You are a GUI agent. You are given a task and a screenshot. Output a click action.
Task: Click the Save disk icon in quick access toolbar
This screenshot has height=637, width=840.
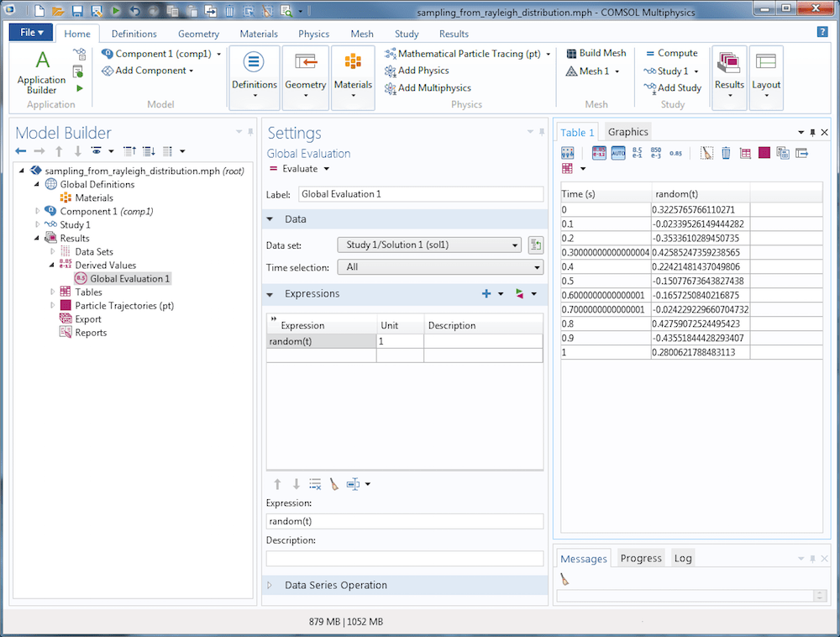click(x=77, y=11)
